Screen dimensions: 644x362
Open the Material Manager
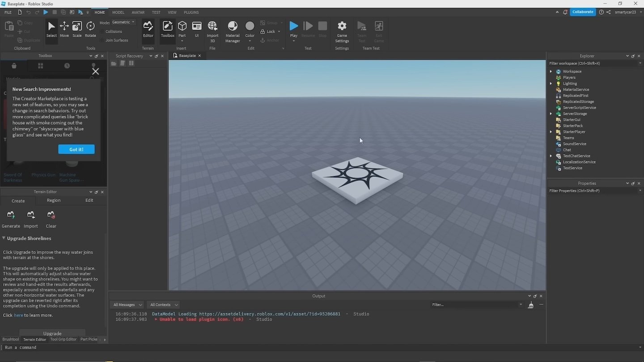coord(233,31)
